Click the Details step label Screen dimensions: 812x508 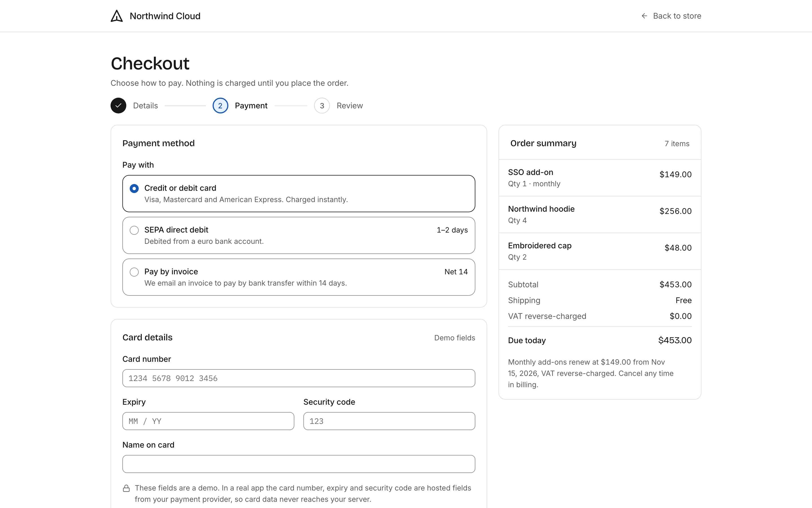tap(145, 106)
